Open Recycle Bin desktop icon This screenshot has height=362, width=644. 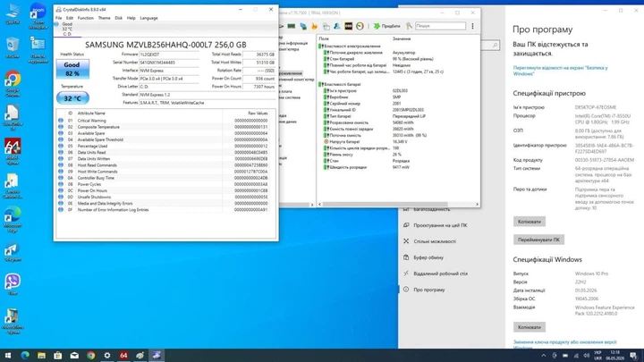coord(13,47)
